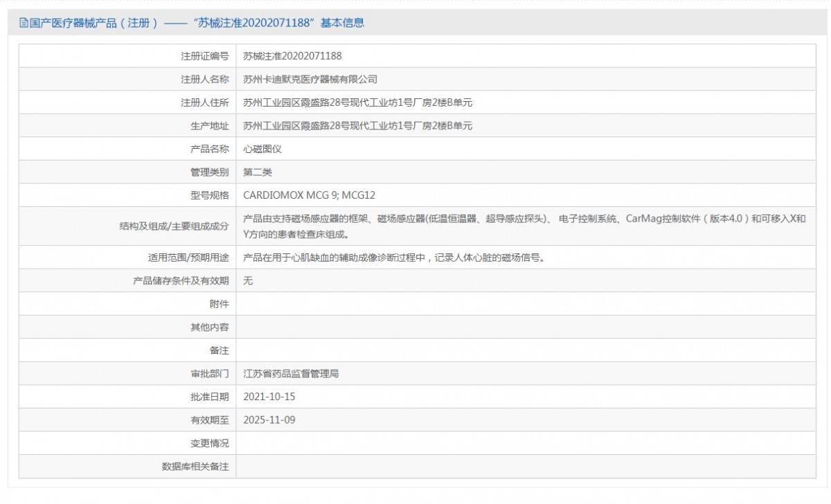Viewport: 831px width, 504px height.
Task: Select the approval date 2021-10-15
Action: pos(269,397)
